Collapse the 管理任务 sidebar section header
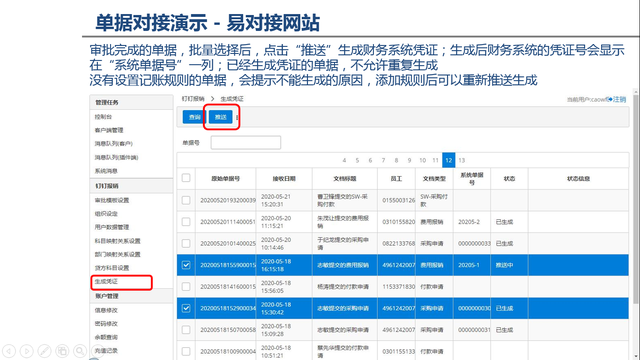This screenshot has width=640, height=360. coord(131,102)
